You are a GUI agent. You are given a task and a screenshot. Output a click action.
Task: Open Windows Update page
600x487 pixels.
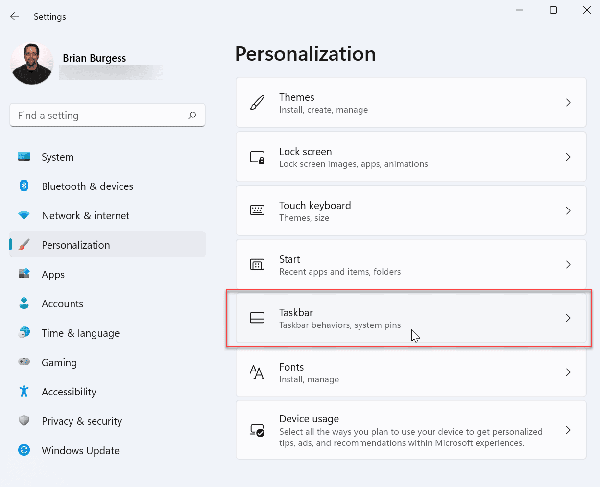(107, 450)
